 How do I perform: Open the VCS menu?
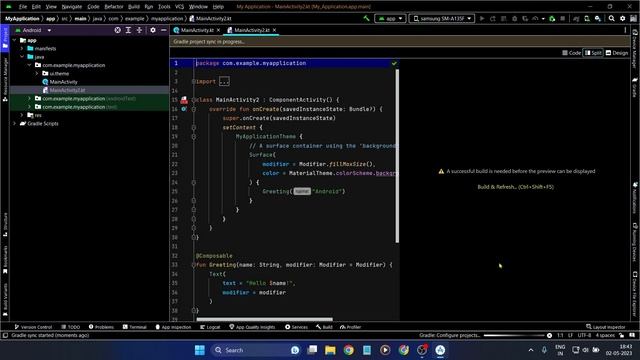coord(179,7)
